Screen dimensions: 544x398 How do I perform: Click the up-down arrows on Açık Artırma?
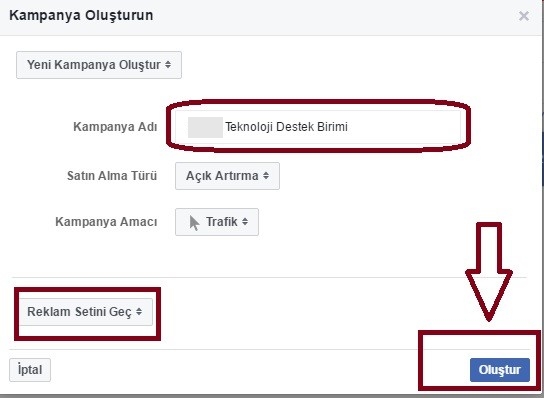266,176
